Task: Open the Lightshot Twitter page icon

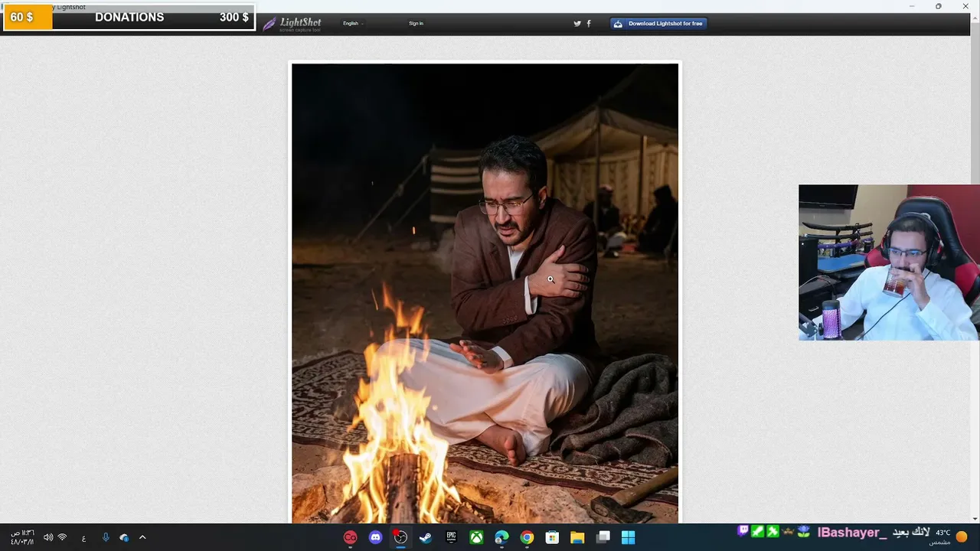Action: tap(577, 24)
